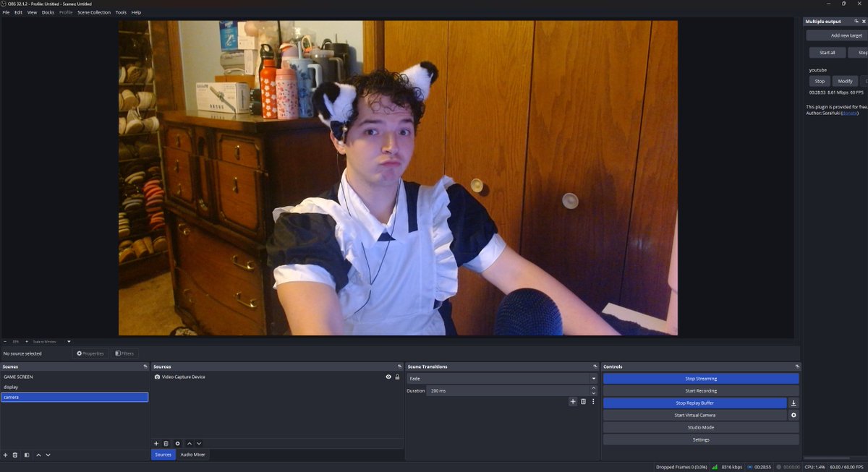Move source down arrow in Sources toolbar

pyautogui.click(x=199, y=443)
